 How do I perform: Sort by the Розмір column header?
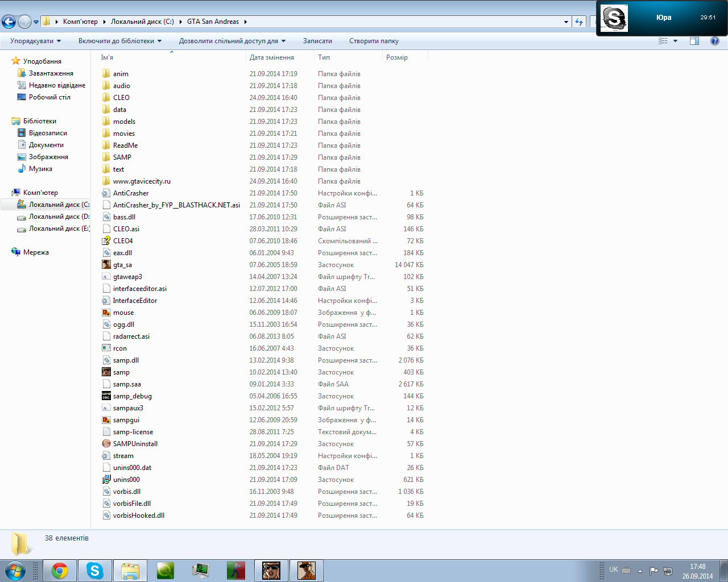point(405,57)
